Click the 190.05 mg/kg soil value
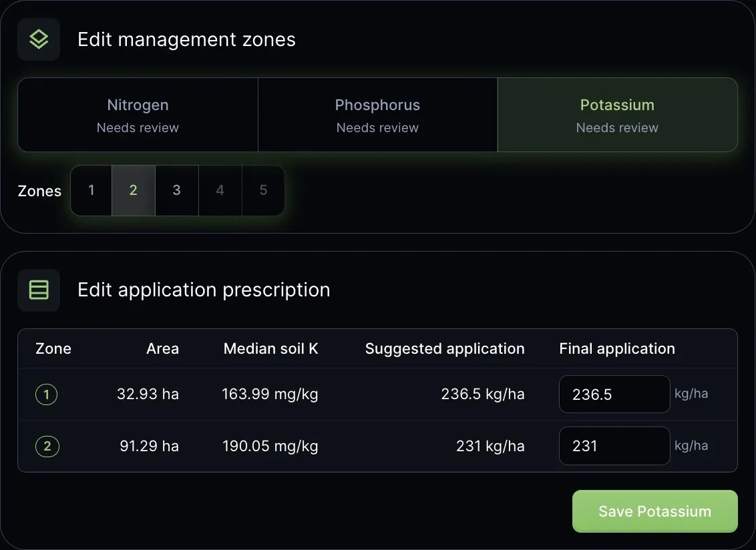The width and height of the screenshot is (756, 550). coord(270,446)
